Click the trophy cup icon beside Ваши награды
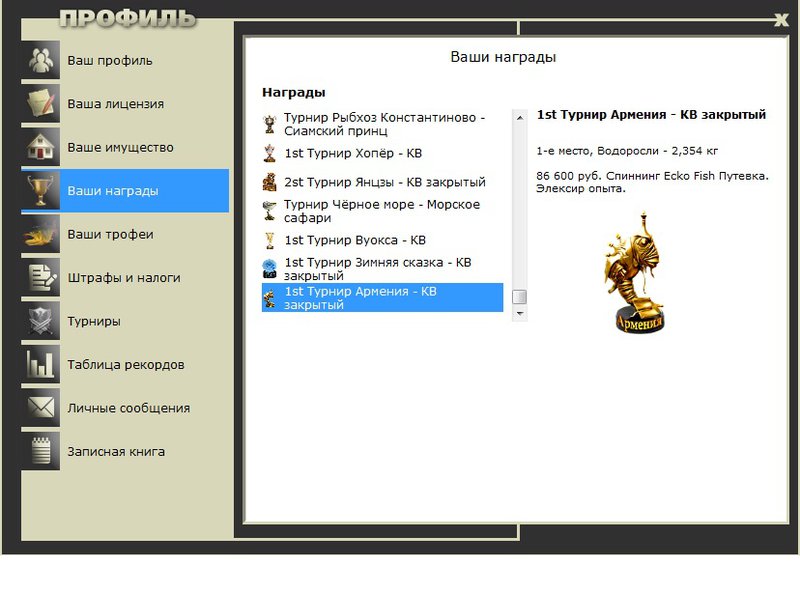800x593 pixels. (x=41, y=190)
